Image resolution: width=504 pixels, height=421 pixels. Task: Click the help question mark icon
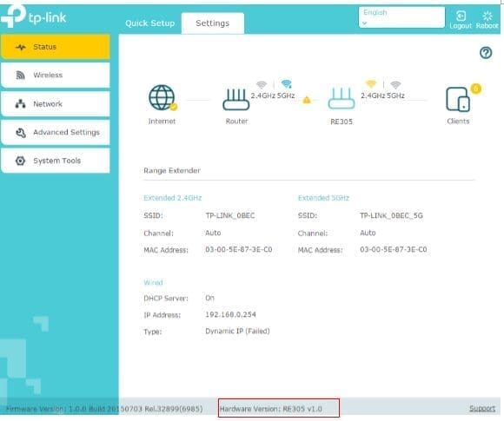[x=486, y=53]
